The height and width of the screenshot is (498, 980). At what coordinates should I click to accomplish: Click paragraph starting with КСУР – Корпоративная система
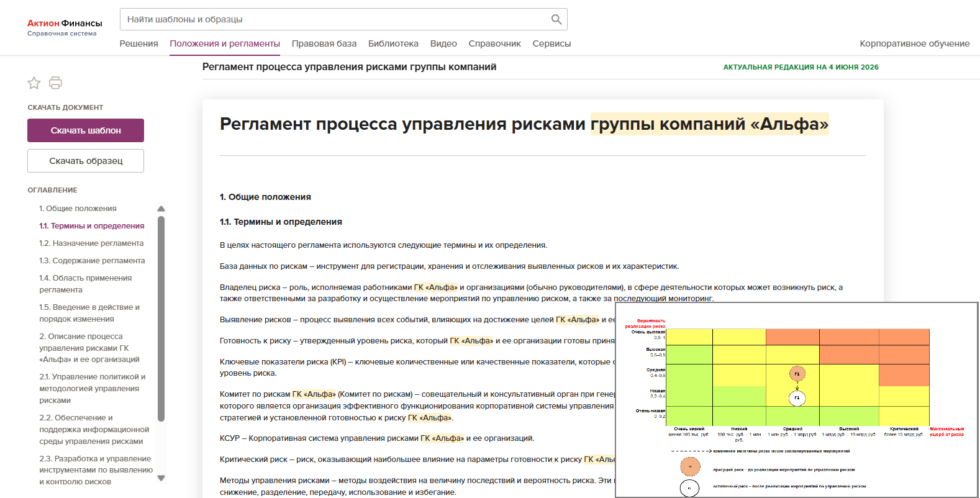point(377,438)
